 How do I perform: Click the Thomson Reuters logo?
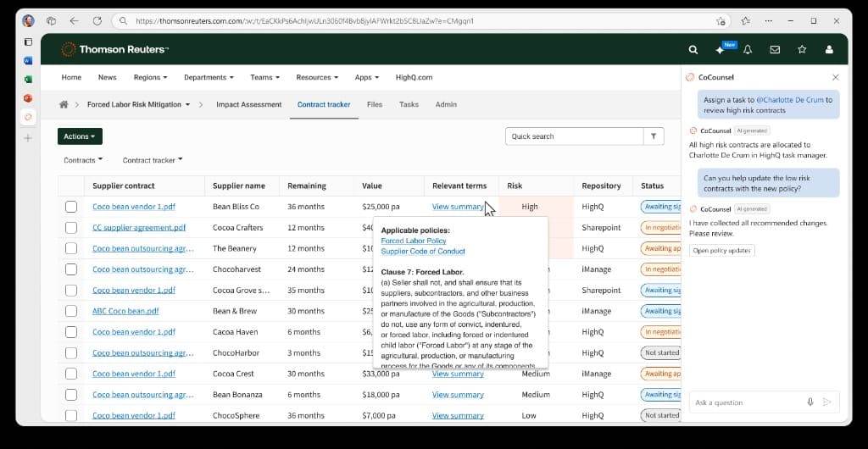pos(115,49)
